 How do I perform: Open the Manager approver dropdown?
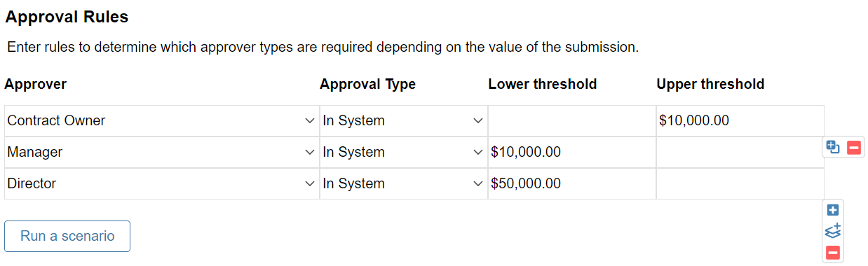click(161, 152)
